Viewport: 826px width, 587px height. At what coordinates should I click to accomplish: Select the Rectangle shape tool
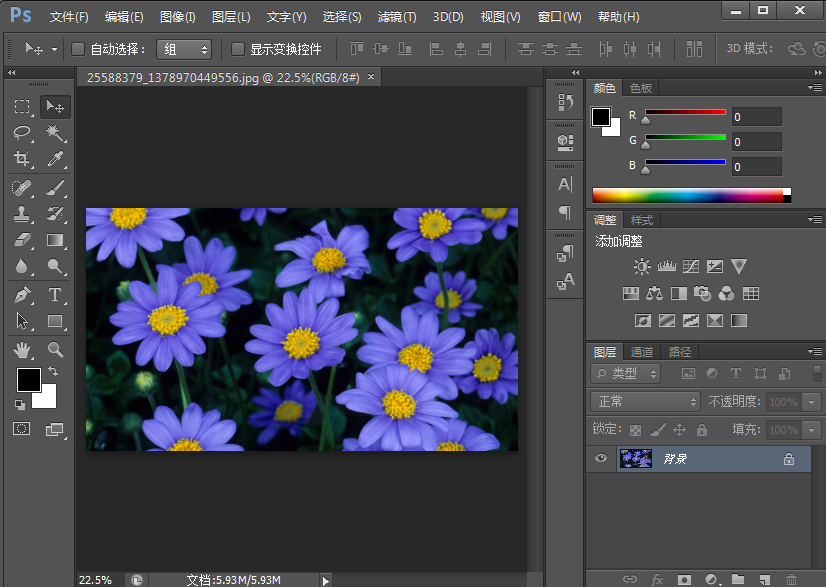pos(55,321)
